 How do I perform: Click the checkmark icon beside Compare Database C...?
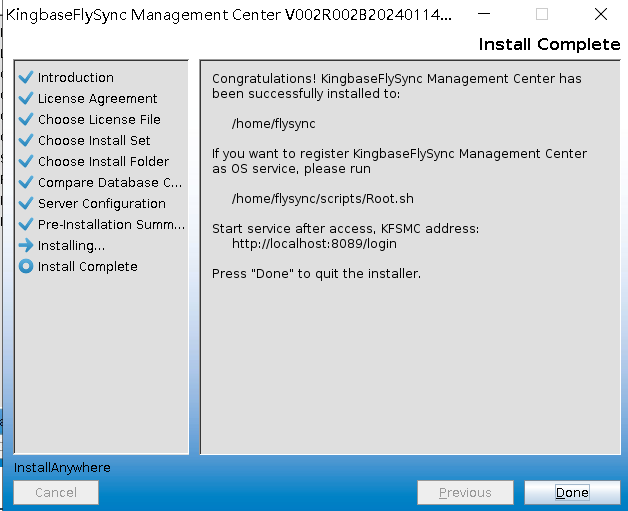pyautogui.click(x=26, y=182)
